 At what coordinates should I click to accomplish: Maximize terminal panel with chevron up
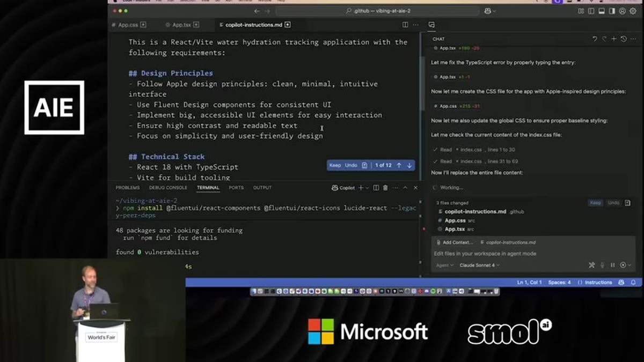(405, 188)
